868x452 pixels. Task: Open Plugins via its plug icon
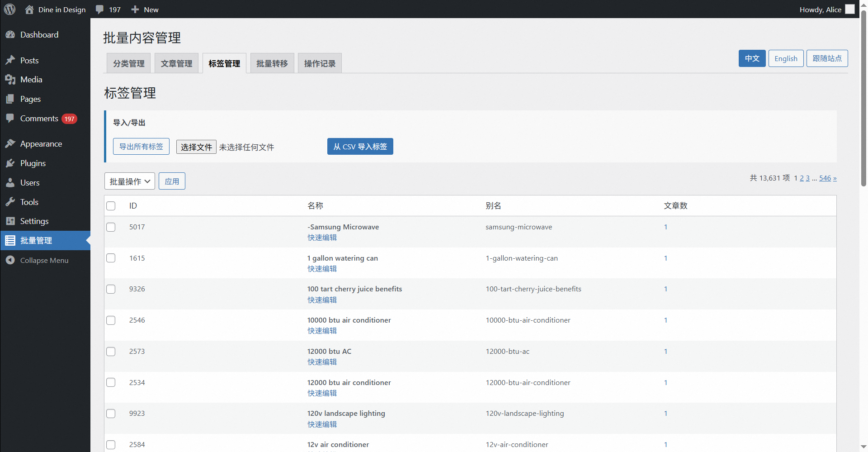coord(10,163)
